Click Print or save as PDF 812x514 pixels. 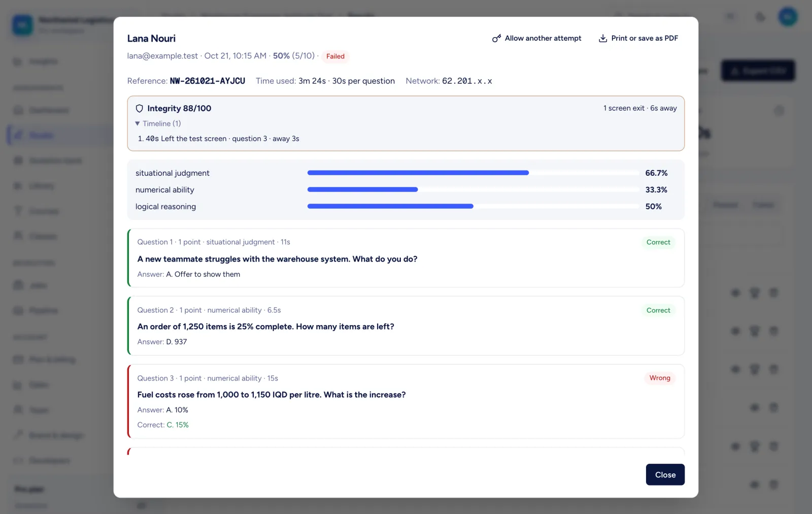tap(638, 38)
